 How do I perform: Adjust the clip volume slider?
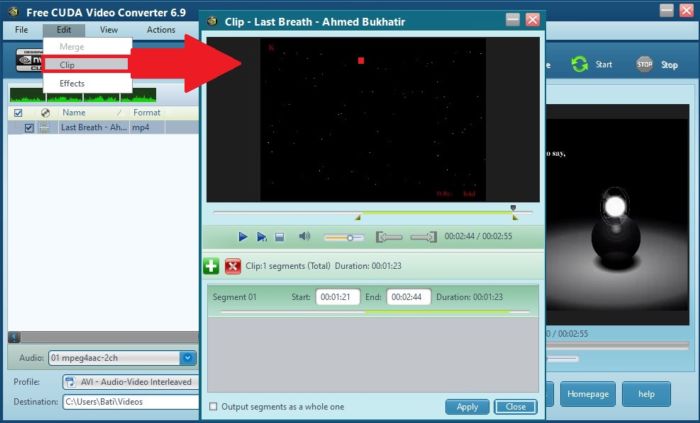(x=343, y=238)
